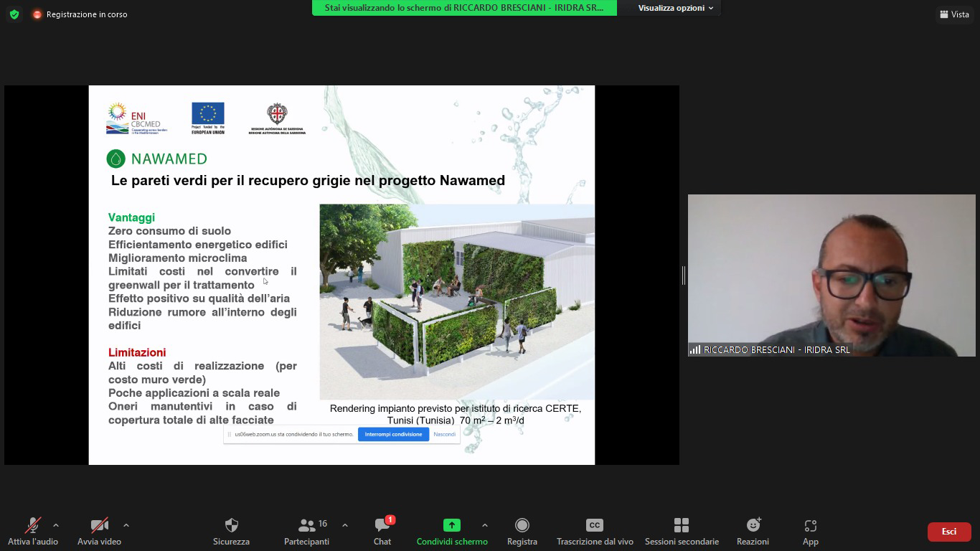Click the red recording indicator icon
This screenshot has width=980, height=551.
click(37, 14)
